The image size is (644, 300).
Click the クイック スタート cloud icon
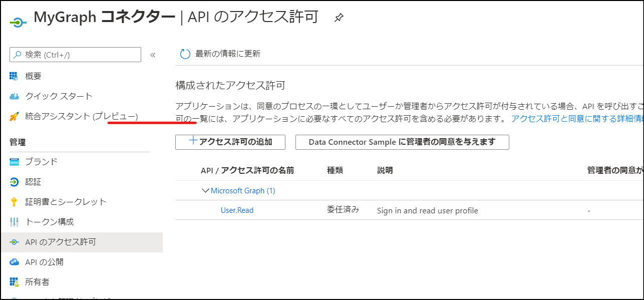click(14, 96)
